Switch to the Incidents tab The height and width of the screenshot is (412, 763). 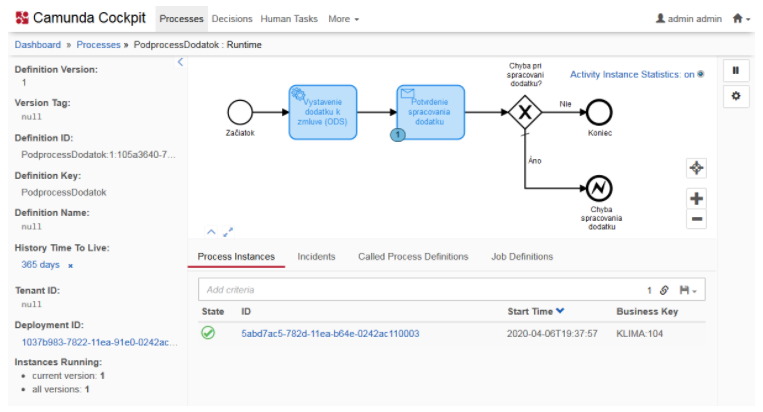(316, 257)
